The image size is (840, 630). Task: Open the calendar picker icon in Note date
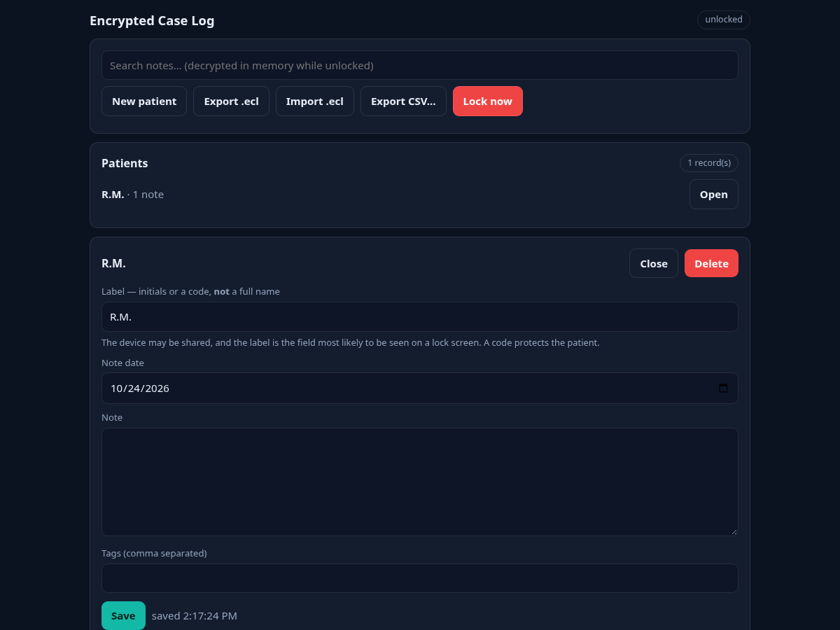(723, 388)
